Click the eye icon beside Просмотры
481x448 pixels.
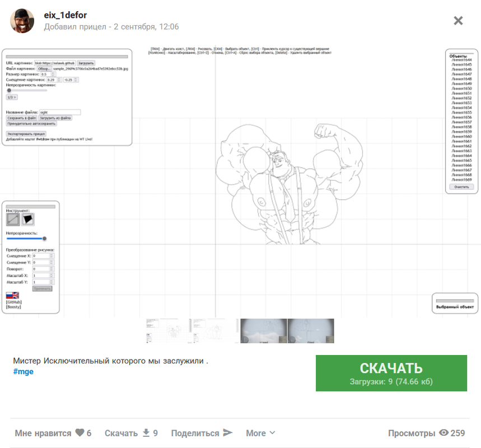(443, 433)
